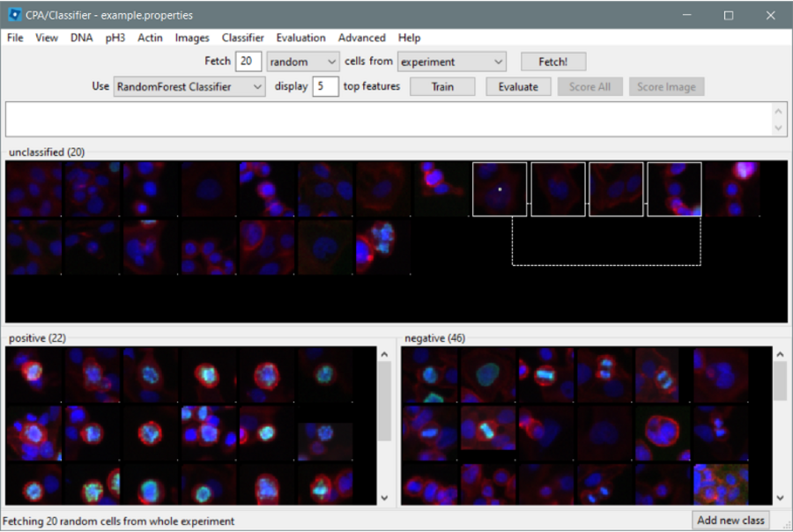This screenshot has width=793, height=532.
Task: Select the first cell thumbnail in positive bin
Action: [x=34, y=375]
